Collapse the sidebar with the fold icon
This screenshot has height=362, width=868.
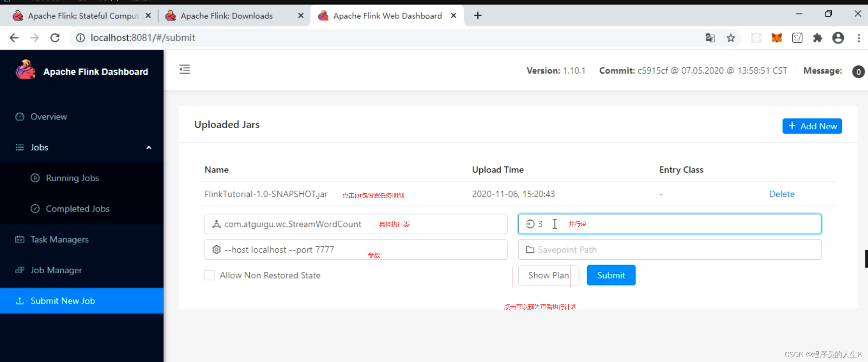[x=185, y=69]
